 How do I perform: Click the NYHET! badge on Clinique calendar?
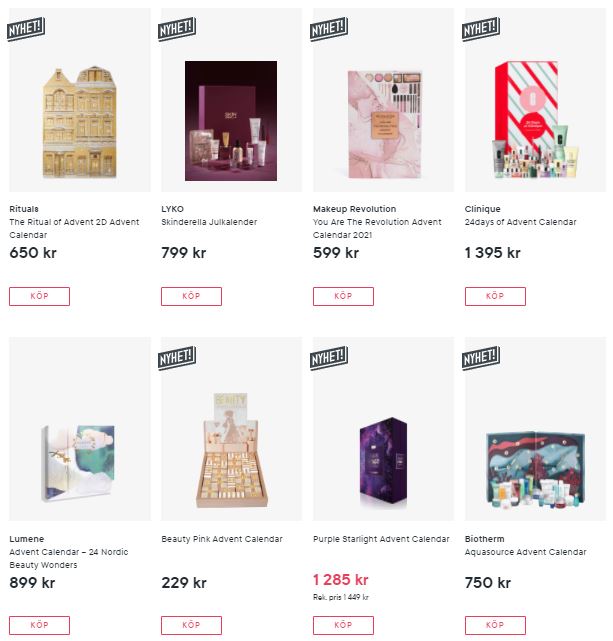481,29
